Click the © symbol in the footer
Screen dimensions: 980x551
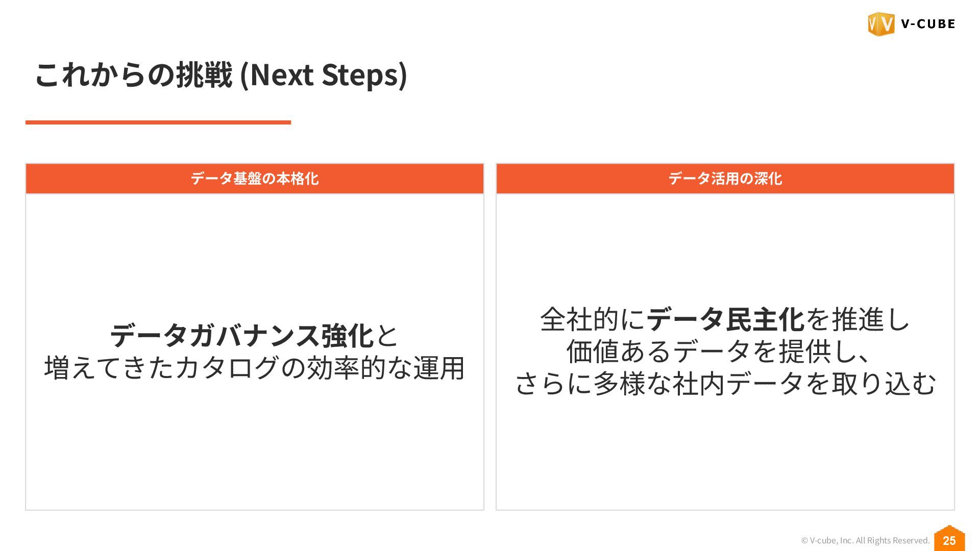[x=804, y=541]
